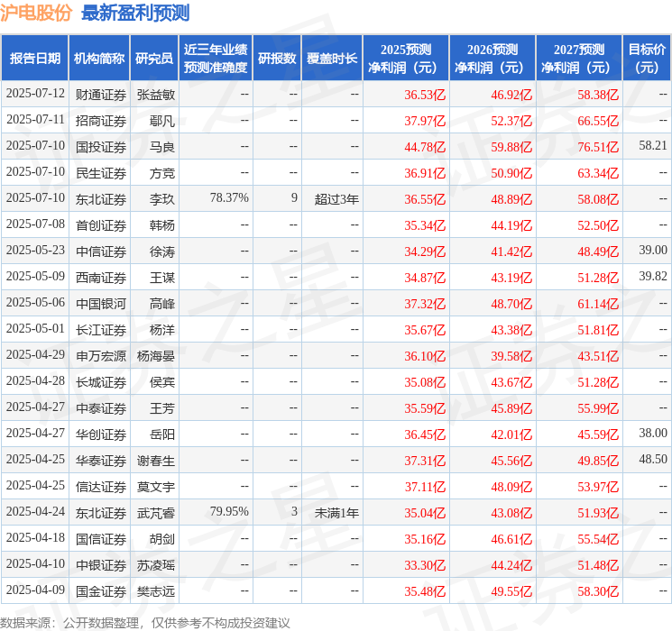This screenshot has width=672, height=631.
Task: Click the 2025-04-09 report date
Action: [35, 590]
